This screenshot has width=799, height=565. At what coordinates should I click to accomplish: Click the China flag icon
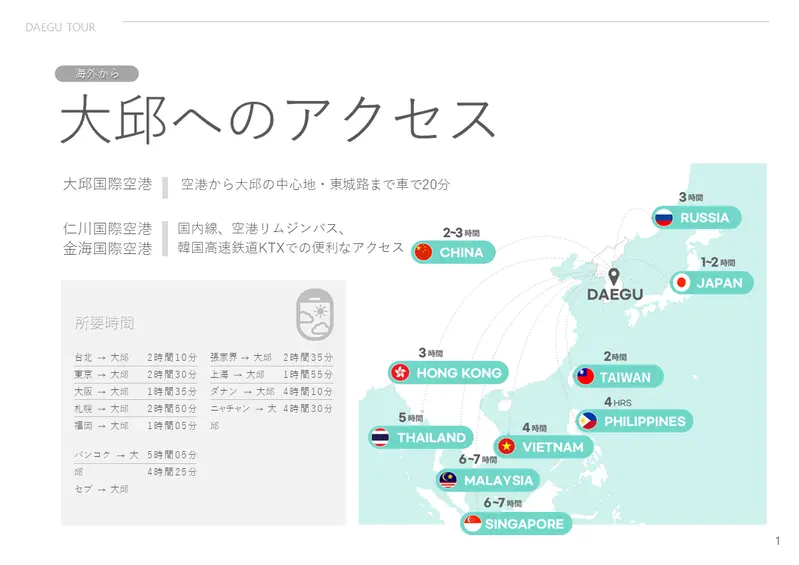click(x=423, y=252)
